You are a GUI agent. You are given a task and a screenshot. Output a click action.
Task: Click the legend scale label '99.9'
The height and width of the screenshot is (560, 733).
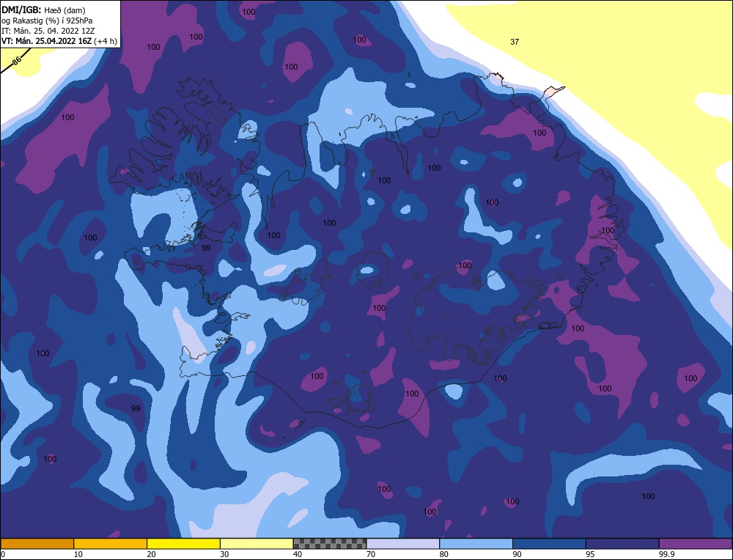pyautogui.click(x=666, y=555)
